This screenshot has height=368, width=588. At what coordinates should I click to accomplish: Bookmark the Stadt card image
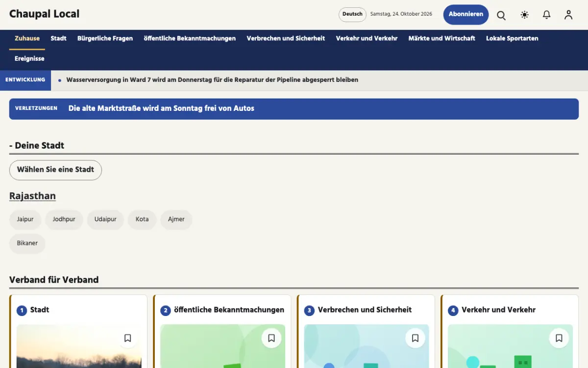pos(127,338)
